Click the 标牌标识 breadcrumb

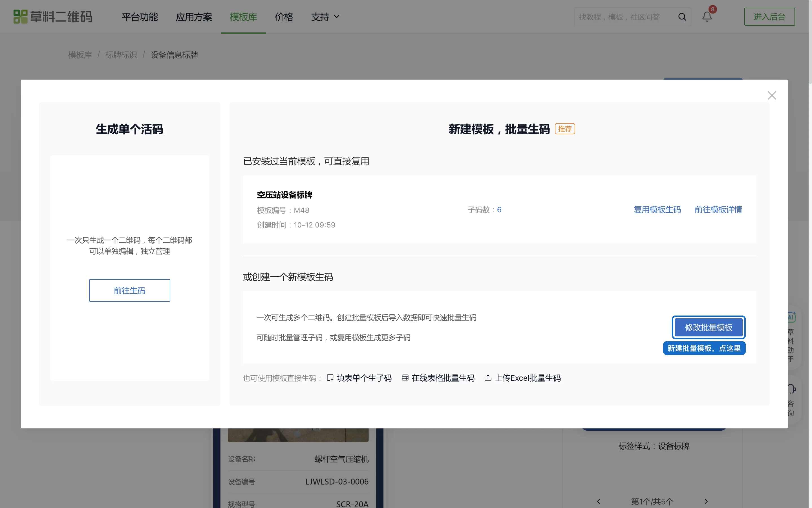pyautogui.click(x=121, y=55)
